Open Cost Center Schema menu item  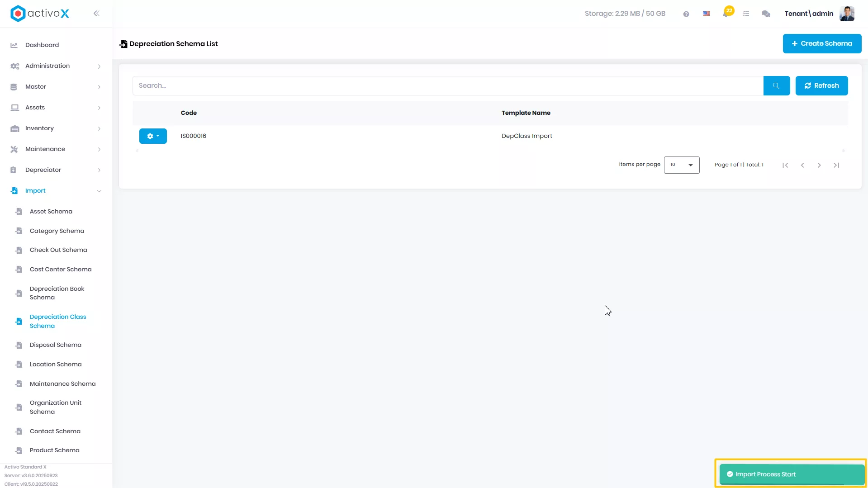[61, 270]
